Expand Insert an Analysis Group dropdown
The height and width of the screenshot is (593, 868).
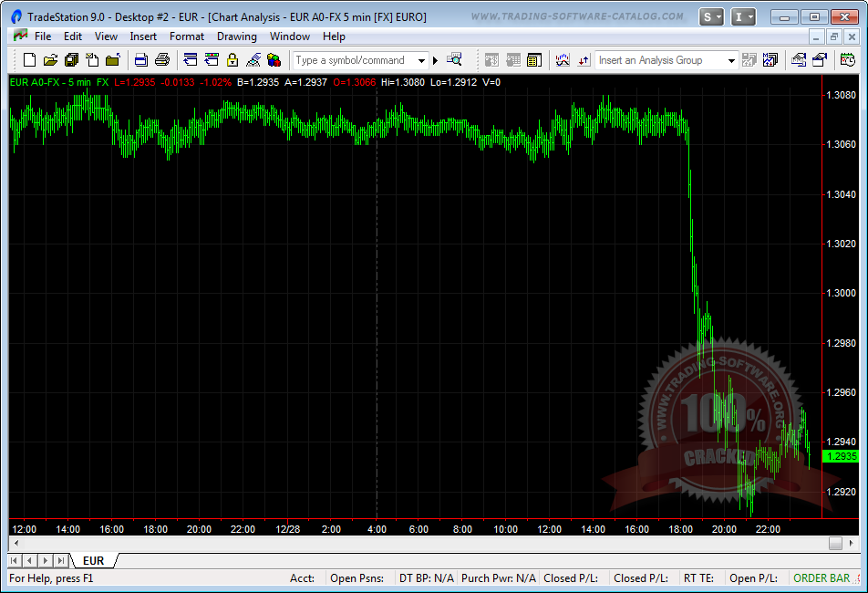[731, 60]
